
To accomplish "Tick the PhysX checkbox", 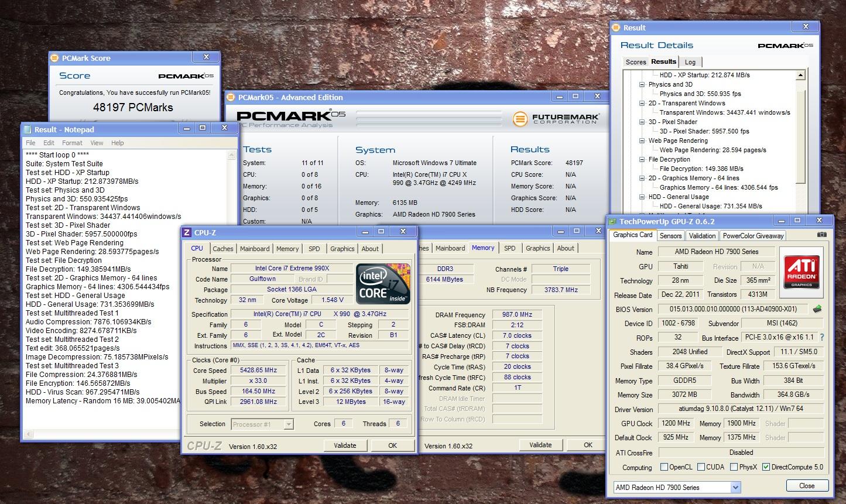I will [734, 467].
